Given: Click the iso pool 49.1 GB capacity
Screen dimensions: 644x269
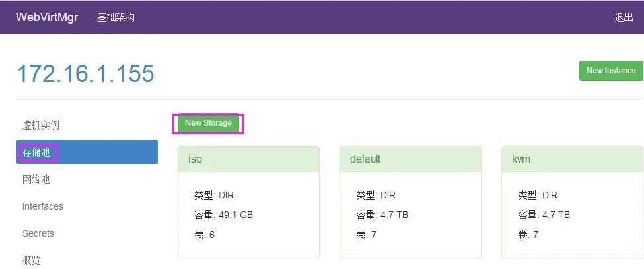Looking at the screenshot, I should coord(236,215).
